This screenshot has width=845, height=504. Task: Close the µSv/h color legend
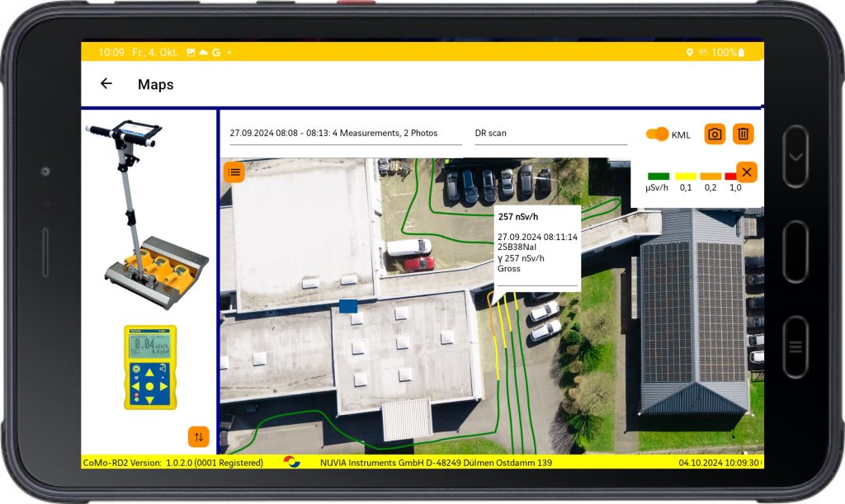746,172
